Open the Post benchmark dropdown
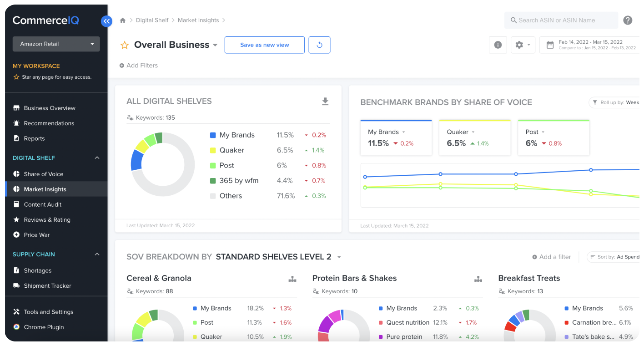The height and width of the screenshot is (346, 644). [x=543, y=132]
